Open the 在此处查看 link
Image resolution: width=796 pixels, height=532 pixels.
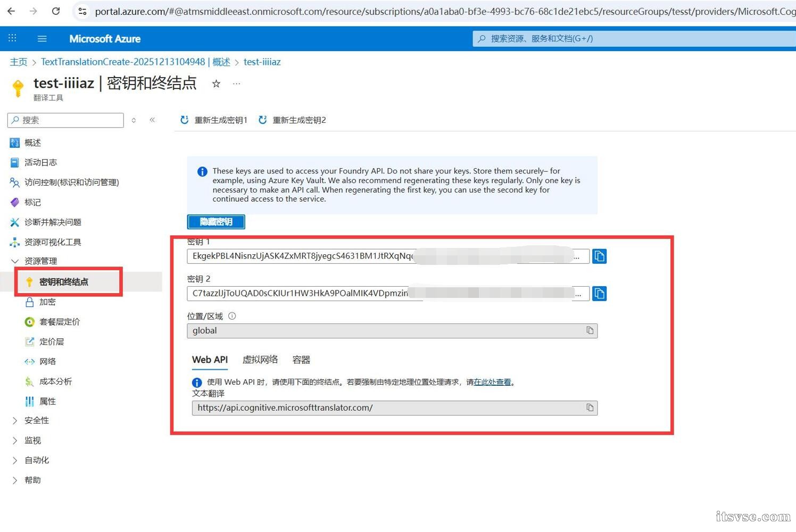click(492, 381)
